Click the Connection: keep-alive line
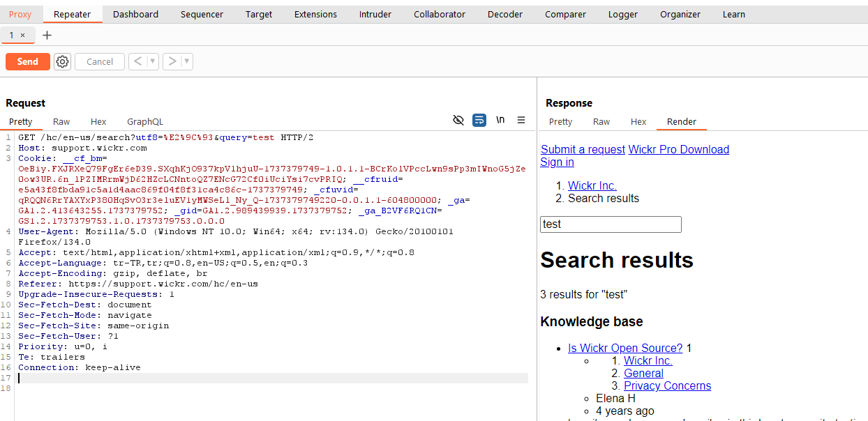Screen dimensions: 868x421 [80, 367]
